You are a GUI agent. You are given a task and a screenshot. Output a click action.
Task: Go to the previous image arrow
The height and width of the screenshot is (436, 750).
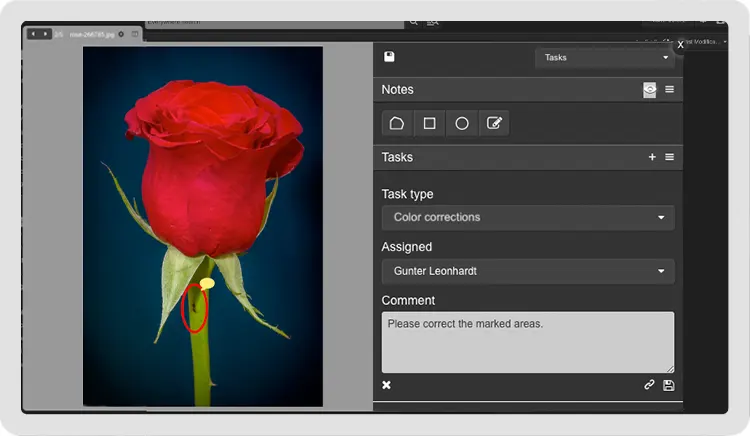coord(33,34)
